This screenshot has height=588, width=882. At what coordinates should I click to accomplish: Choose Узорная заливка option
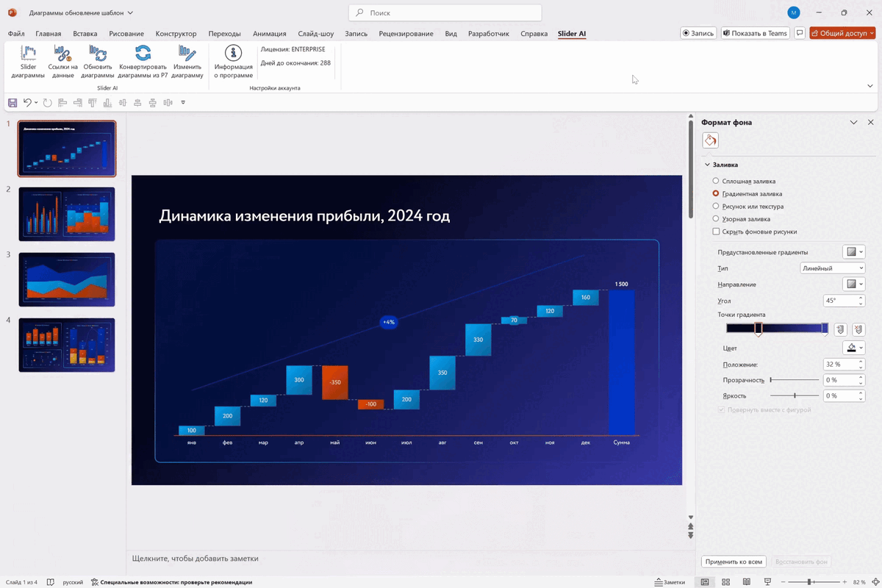(x=741, y=219)
